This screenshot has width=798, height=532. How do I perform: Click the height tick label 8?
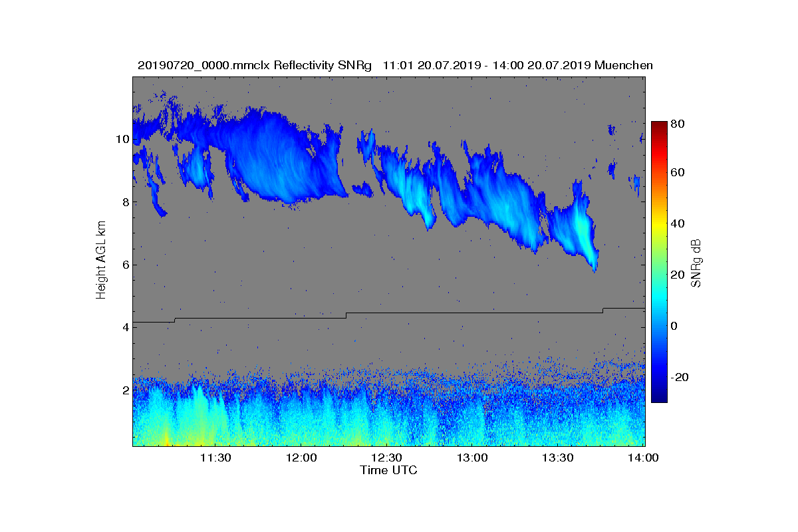(124, 202)
